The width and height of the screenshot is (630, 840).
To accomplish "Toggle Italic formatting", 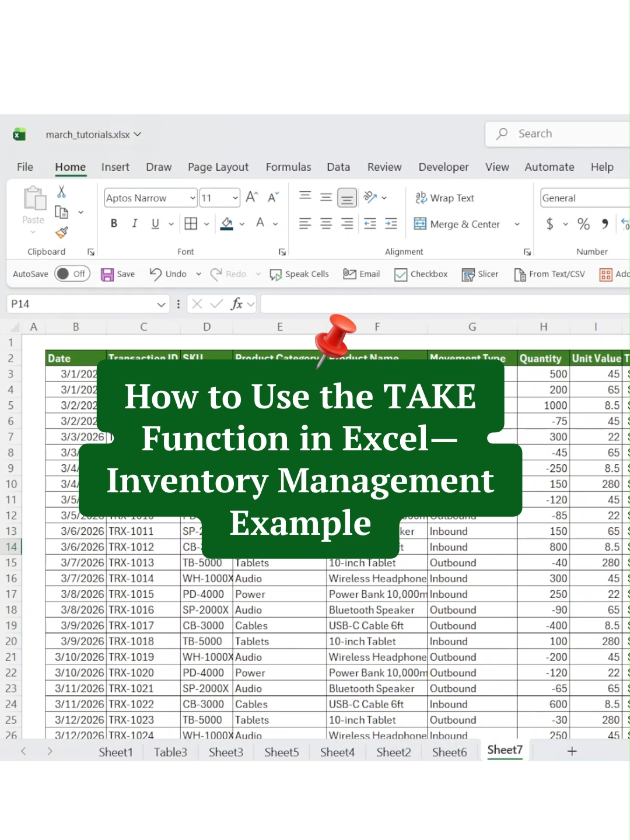I will click(135, 223).
